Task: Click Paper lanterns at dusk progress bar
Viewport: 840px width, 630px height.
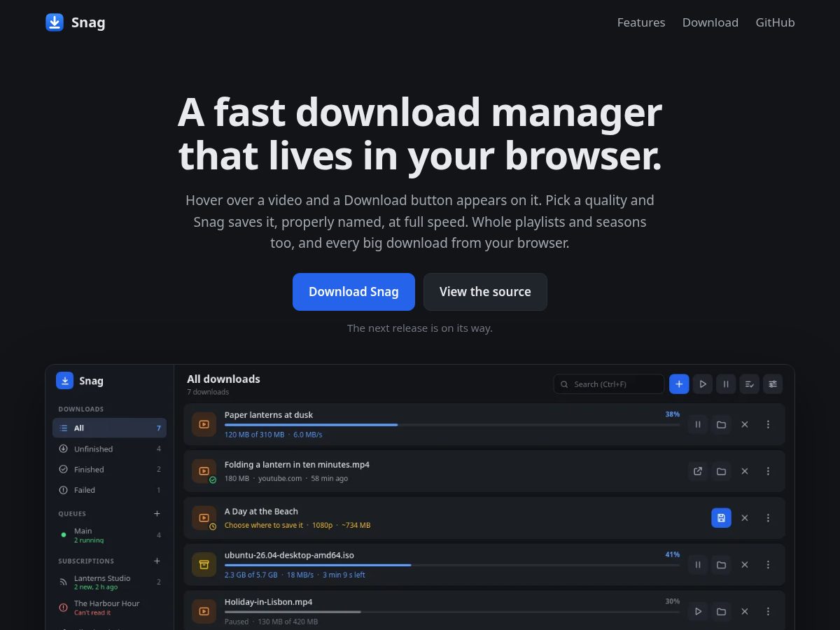Action: [452, 425]
